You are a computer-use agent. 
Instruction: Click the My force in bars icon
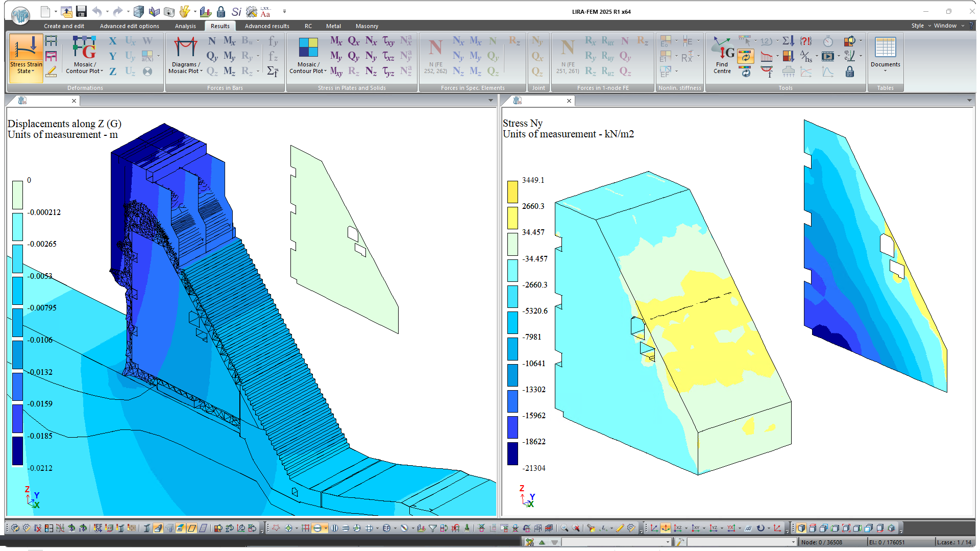pos(229,56)
